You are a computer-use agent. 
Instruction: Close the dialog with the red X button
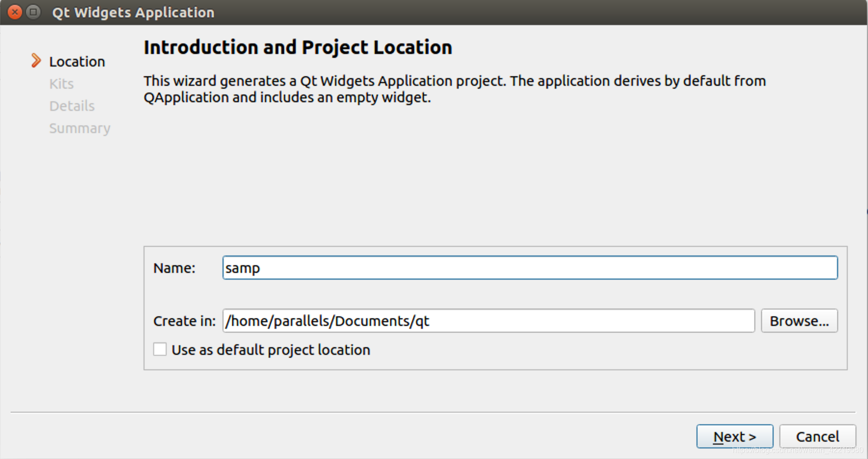pyautogui.click(x=15, y=12)
